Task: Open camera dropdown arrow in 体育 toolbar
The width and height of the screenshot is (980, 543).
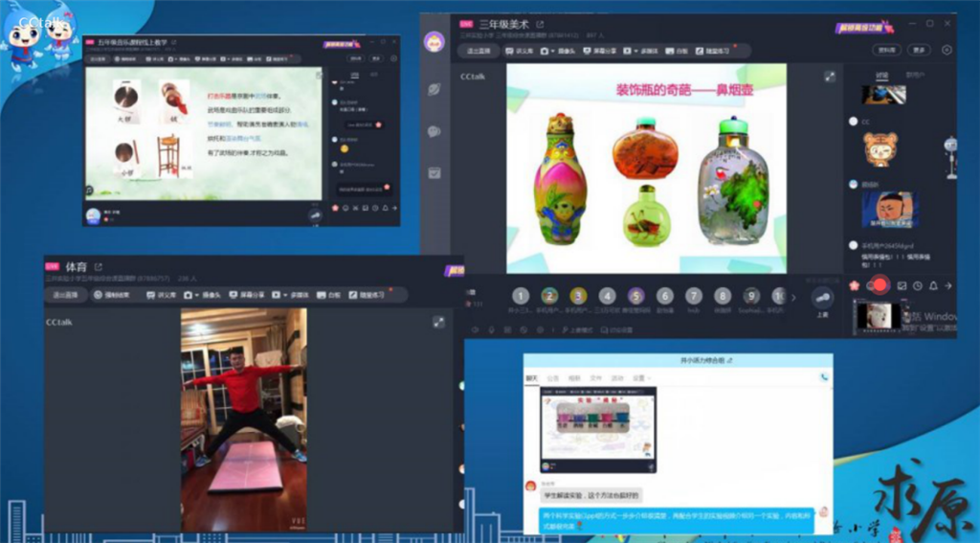Action: point(196,295)
